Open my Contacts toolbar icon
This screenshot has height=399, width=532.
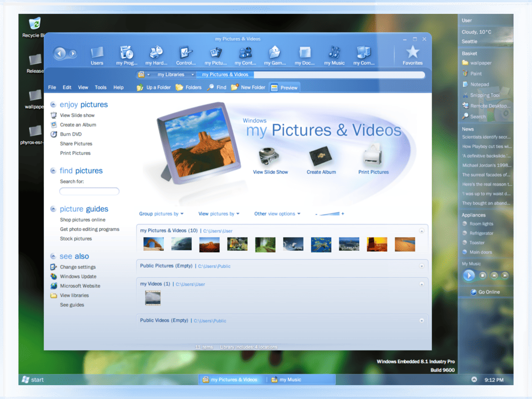[245, 56]
